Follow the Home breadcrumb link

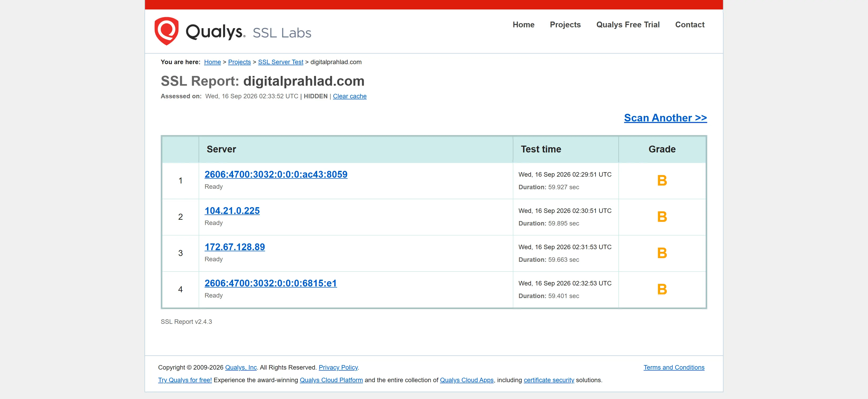coord(212,62)
